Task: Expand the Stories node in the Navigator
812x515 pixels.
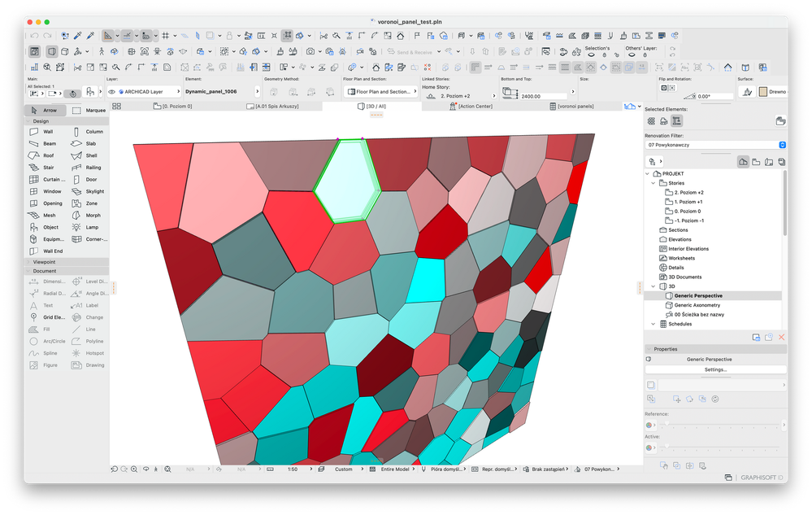Action: coord(654,182)
